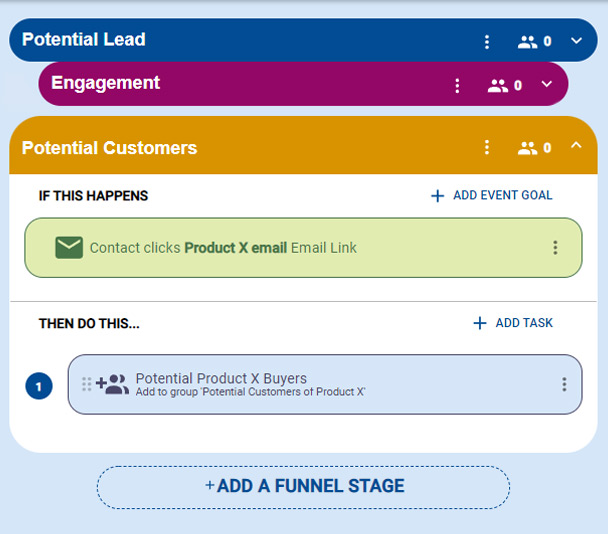Select Potential Product X Buyers task title
The image size is (608, 534).
[221, 378]
